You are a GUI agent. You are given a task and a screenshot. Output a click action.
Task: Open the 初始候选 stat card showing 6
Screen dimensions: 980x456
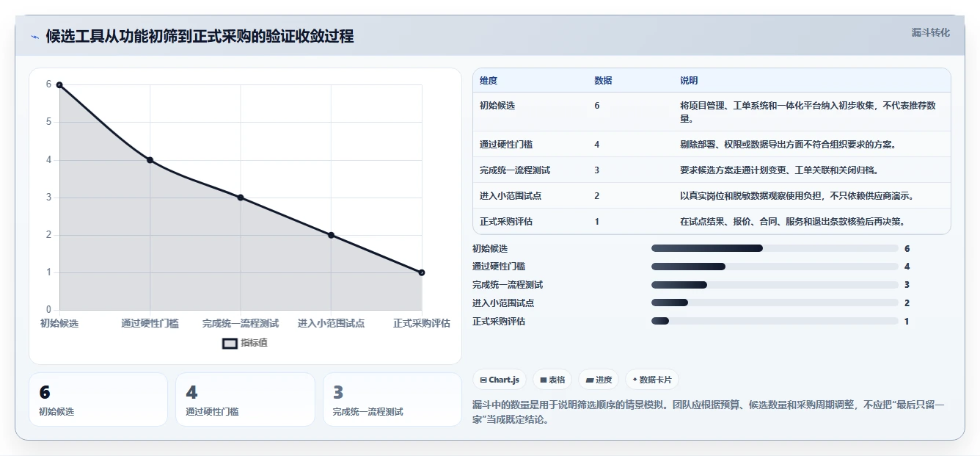pos(98,399)
